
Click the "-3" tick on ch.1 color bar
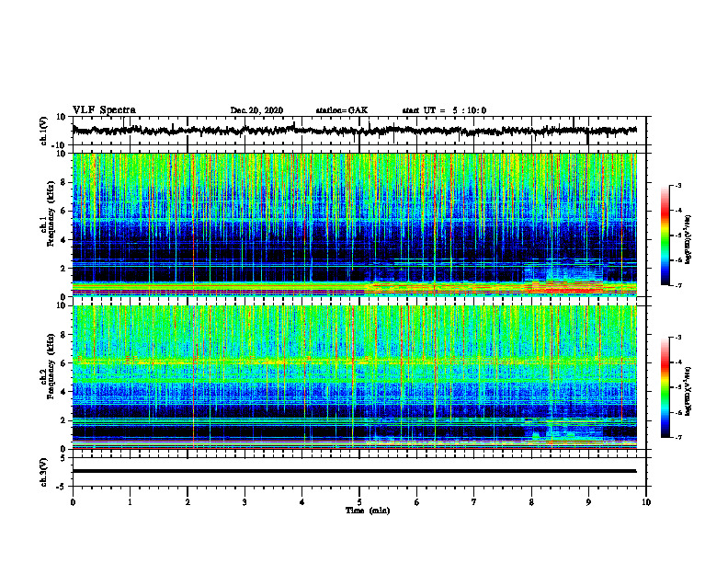coord(678,186)
